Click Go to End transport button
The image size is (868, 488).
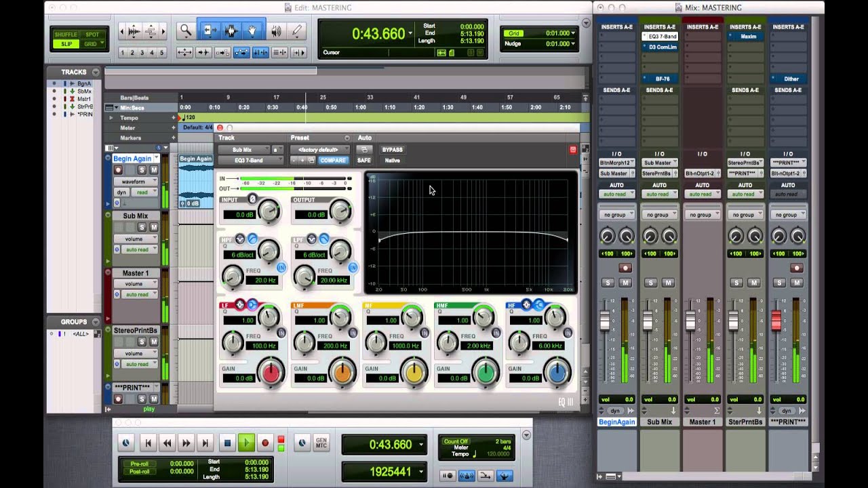pyautogui.click(x=205, y=443)
